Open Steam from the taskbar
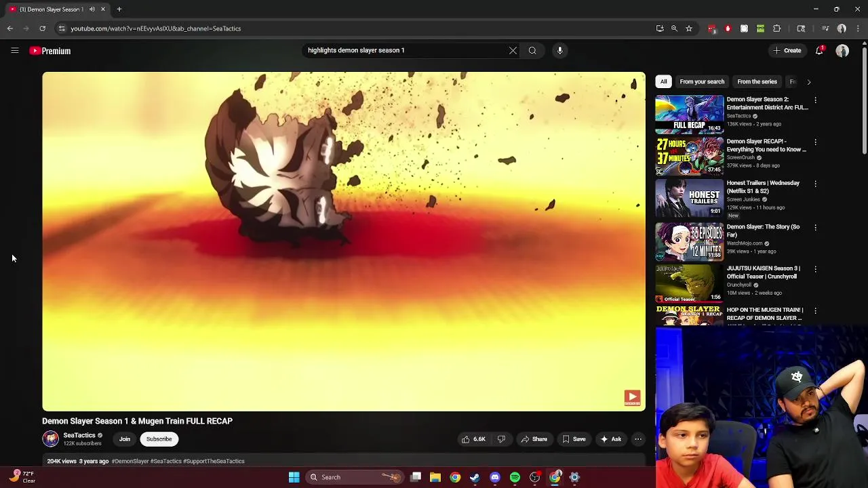The height and width of the screenshot is (488, 868). (475, 477)
